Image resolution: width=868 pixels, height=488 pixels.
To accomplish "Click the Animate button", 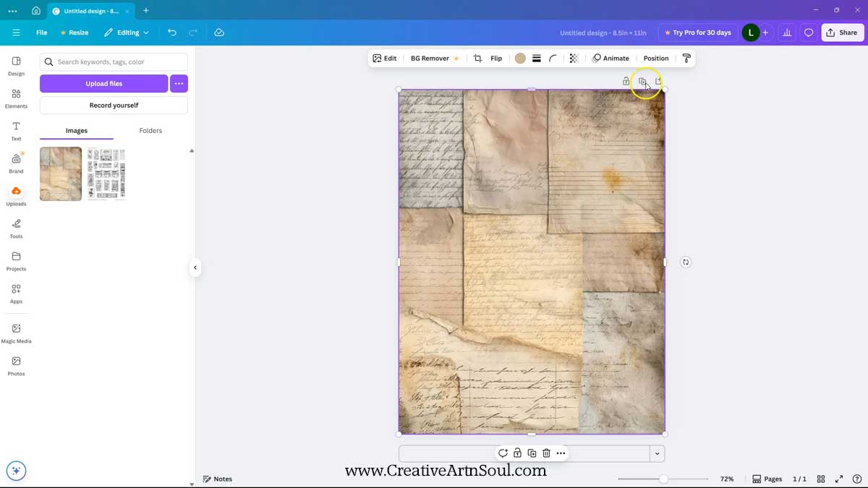I will point(610,59).
